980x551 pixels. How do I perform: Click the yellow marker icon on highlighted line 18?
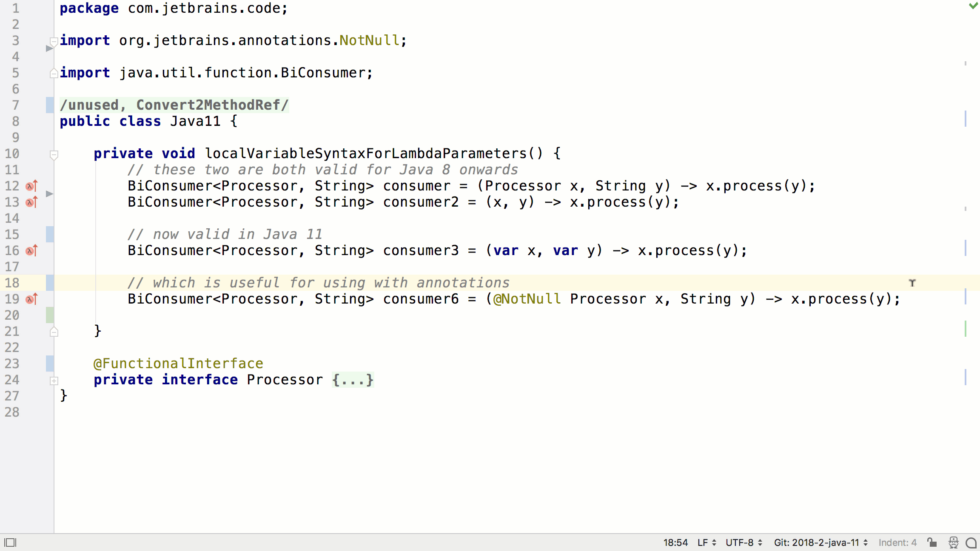(912, 282)
